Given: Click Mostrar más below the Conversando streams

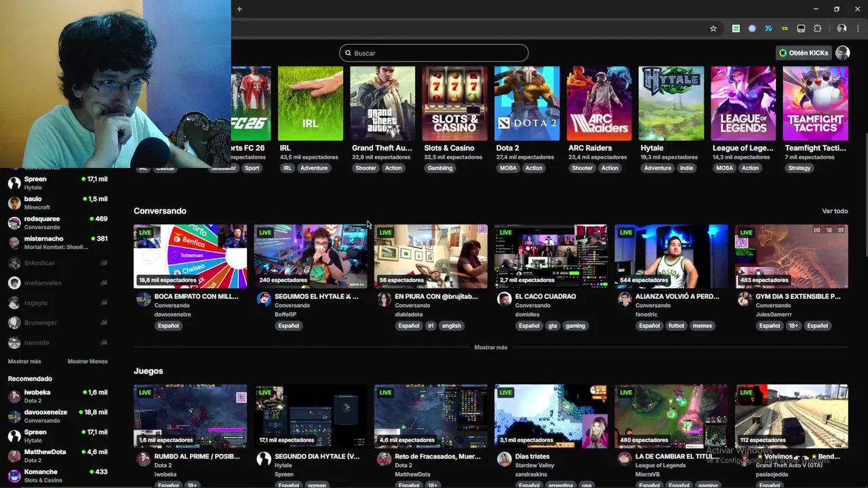Looking at the screenshot, I should [491, 347].
